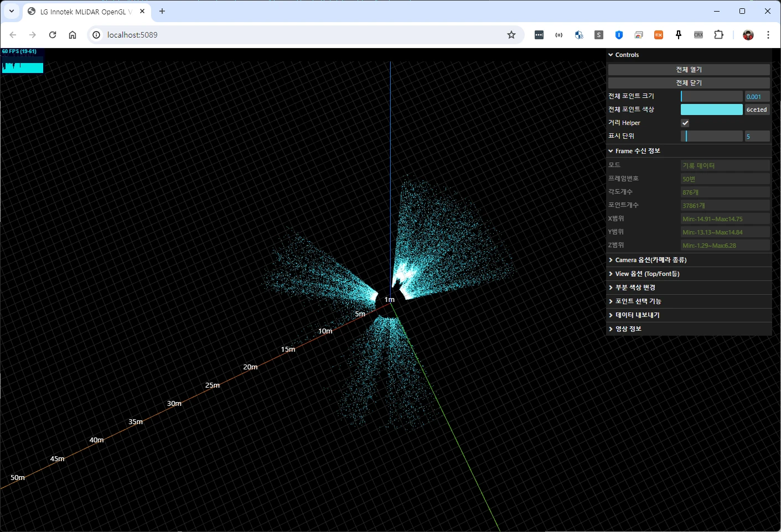Bookmark this page with the star
Viewport: 781px width, 532px height.
(x=511, y=35)
